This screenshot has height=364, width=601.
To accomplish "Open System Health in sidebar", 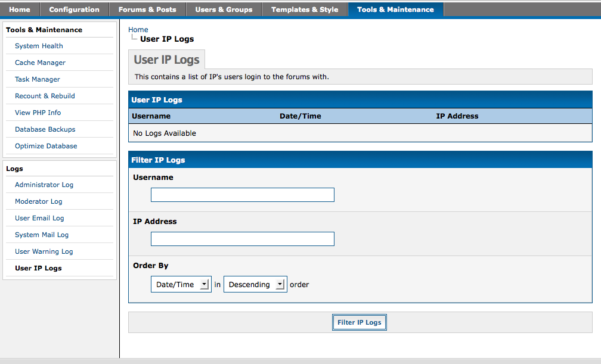I will point(39,46).
